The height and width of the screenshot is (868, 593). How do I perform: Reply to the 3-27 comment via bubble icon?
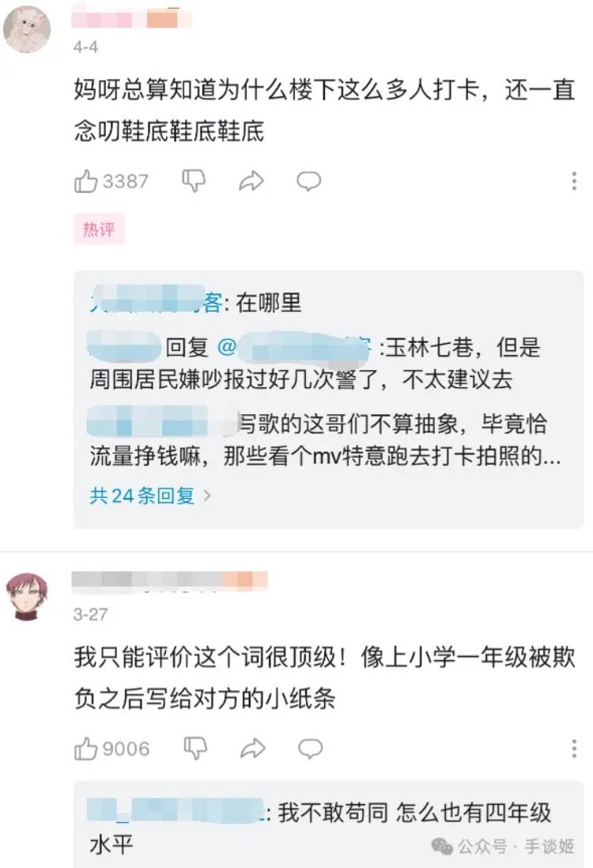(x=310, y=749)
